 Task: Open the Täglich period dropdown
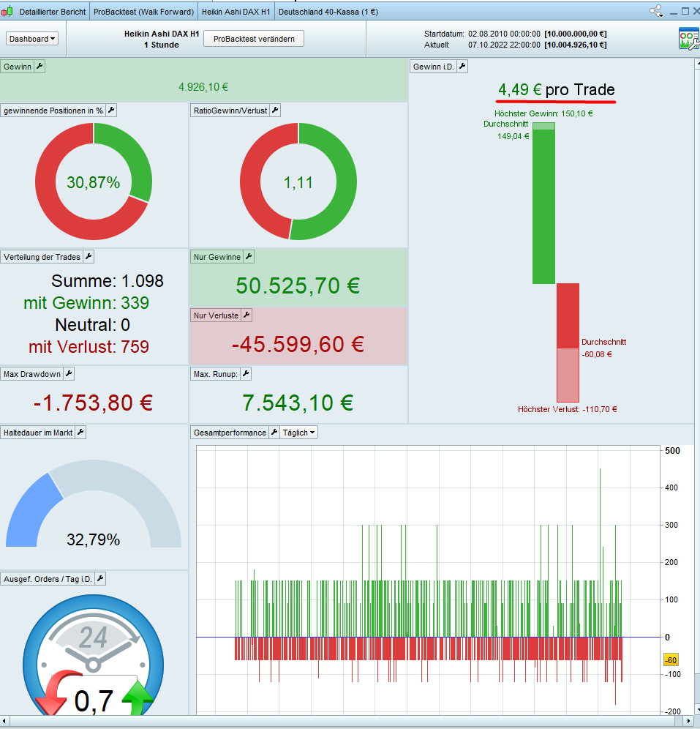(x=298, y=433)
